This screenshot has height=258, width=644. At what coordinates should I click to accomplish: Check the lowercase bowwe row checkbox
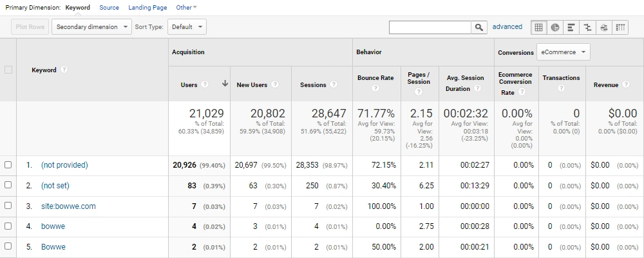[8, 226]
